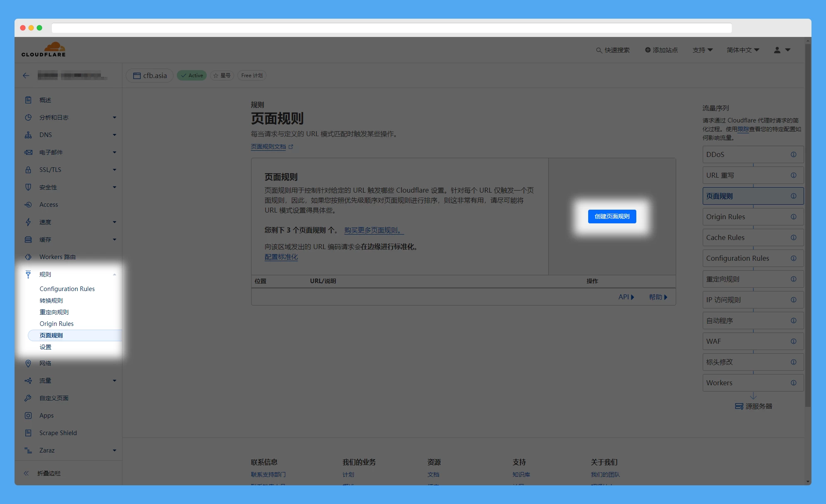Click the browser address bar
826x504 pixels.
pyautogui.click(x=391, y=28)
